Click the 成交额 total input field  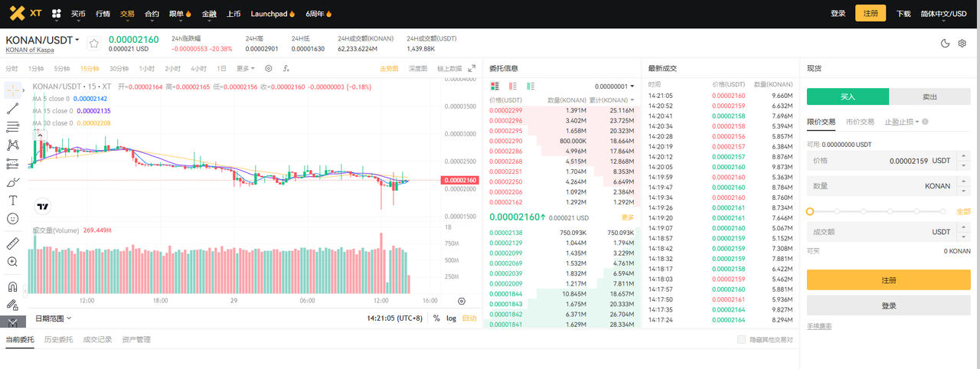[x=889, y=231]
